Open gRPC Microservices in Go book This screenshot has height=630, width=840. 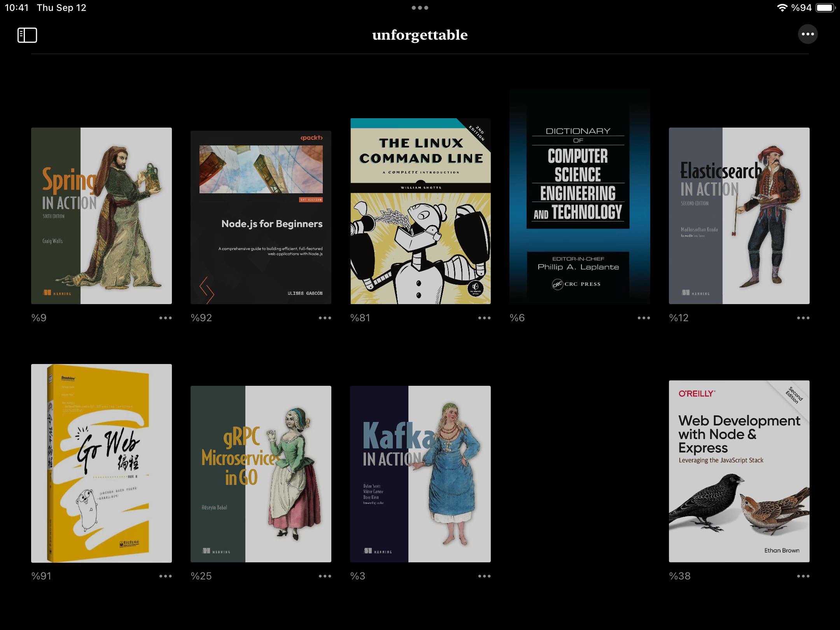tap(261, 474)
